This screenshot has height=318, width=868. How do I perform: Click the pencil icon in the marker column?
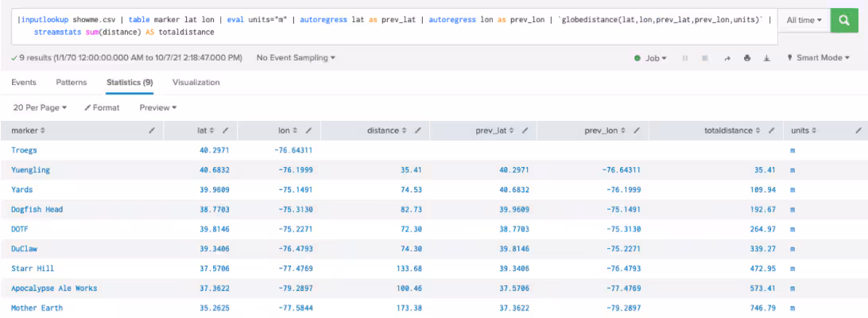tap(151, 130)
